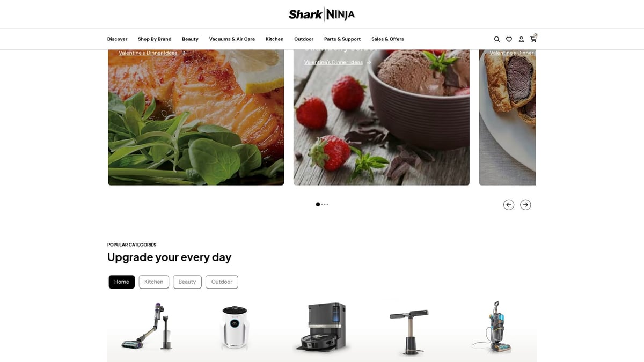Expand the Vacuums & Air Care menu
The image size is (644, 362).
click(x=232, y=39)
